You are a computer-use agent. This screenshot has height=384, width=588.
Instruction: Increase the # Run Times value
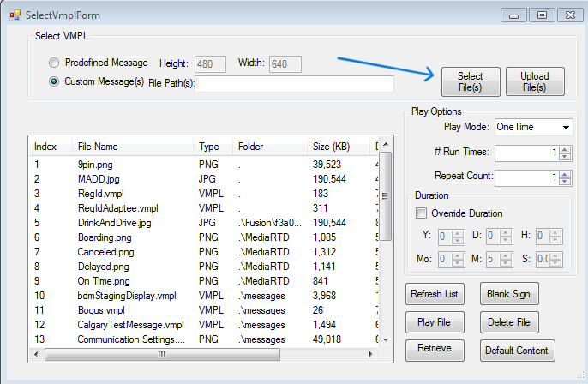point(564,148)
